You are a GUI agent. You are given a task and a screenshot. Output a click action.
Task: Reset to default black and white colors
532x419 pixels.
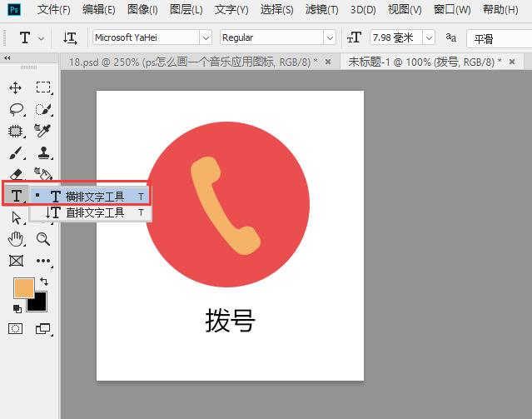click(17, 309)
